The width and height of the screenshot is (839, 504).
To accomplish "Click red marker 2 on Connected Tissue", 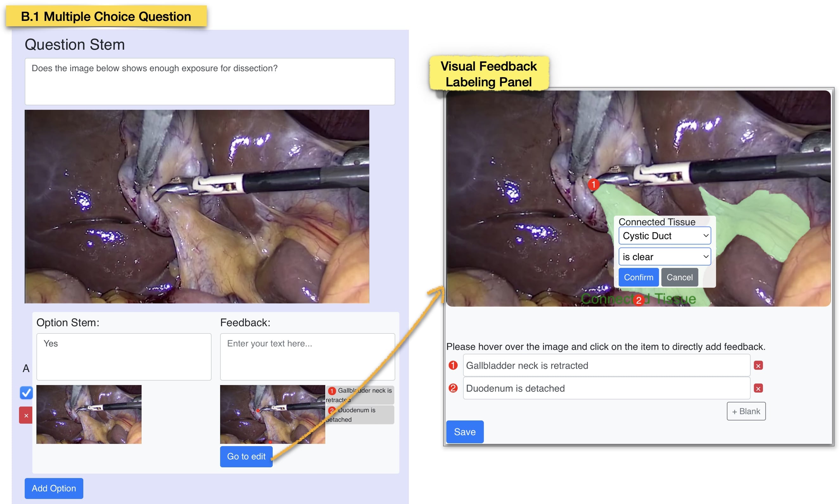I will tap(639, 300).
